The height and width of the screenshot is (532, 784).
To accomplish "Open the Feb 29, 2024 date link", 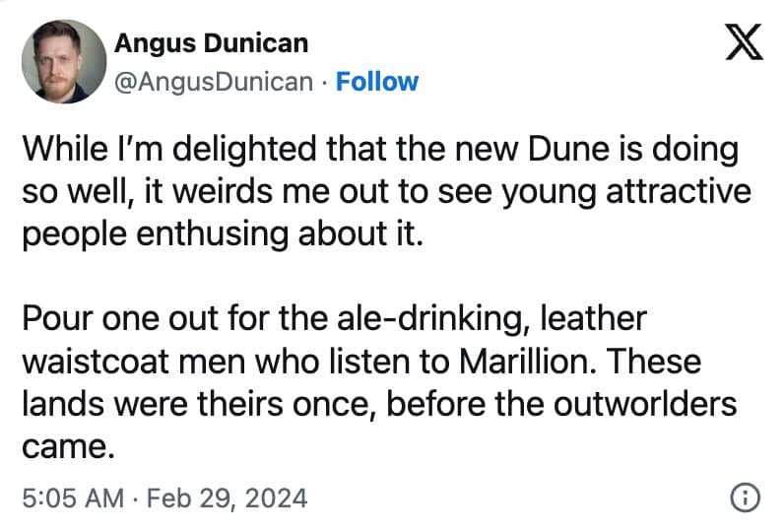I will pyautogui.click(x=229, y=499).
